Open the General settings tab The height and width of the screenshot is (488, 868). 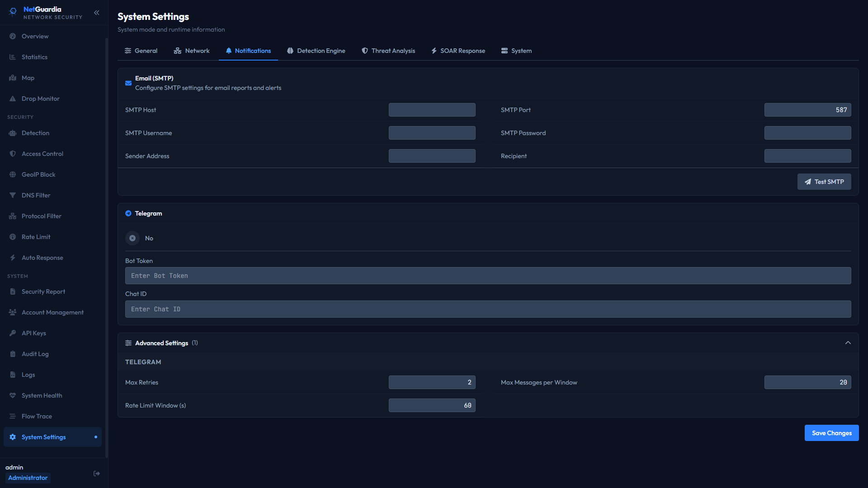tap(141, 51)
